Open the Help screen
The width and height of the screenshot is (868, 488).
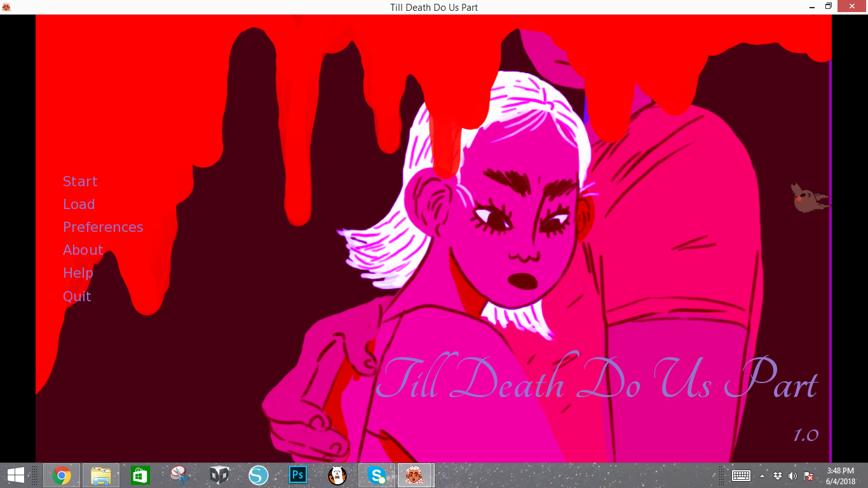coord(78,273)
